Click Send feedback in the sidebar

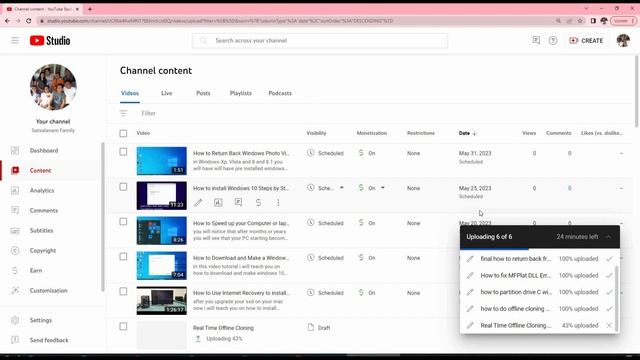tap(49, 340)
